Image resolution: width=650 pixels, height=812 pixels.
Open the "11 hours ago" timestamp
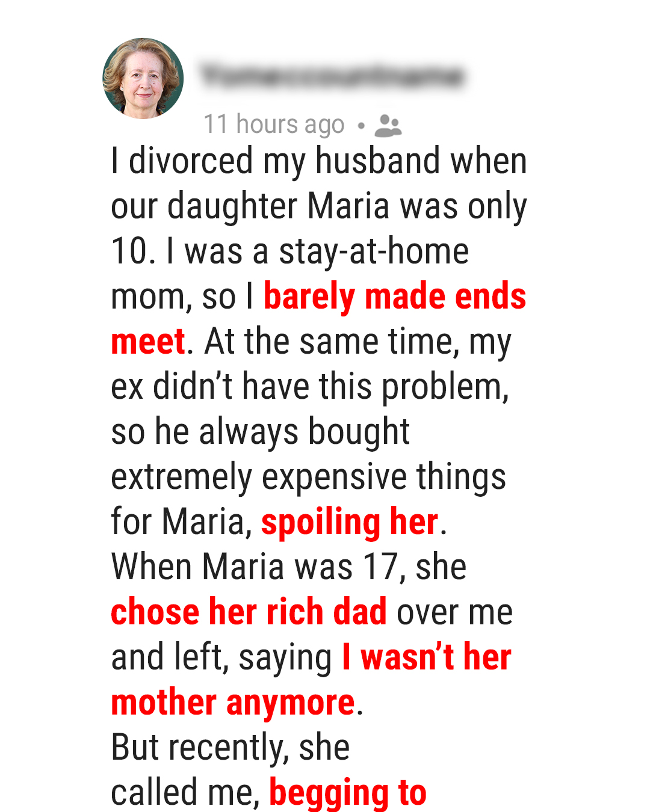(274, 125)
